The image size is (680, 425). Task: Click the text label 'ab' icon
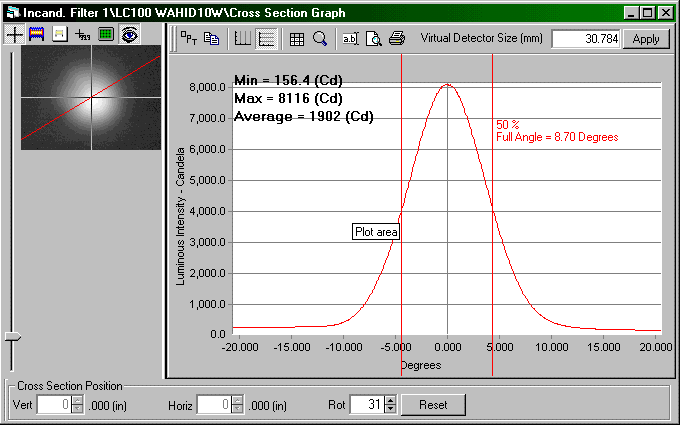point(350,39)
